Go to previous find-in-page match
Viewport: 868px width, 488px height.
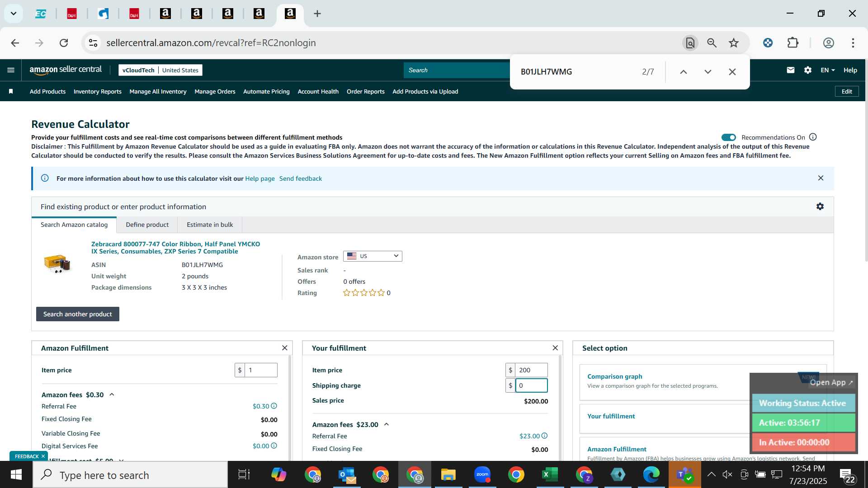pyautogui.click(x=683, y=72)
